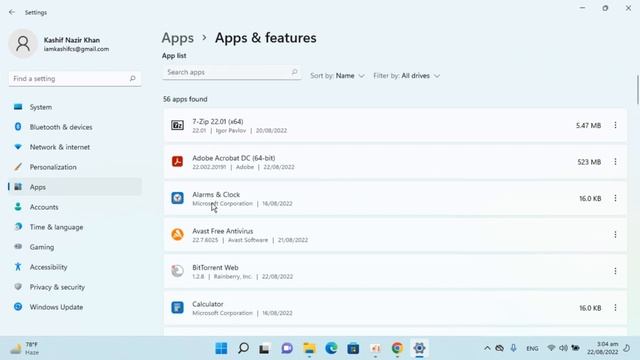Click the 7-Zip app icon

[177, 125]
